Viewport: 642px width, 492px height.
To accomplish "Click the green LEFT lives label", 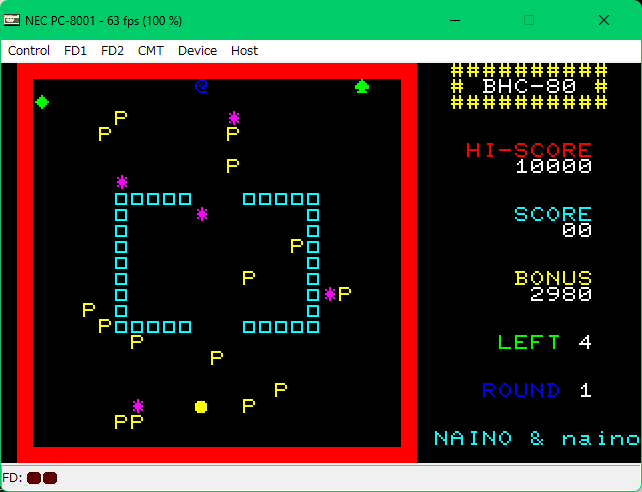I will pyautogui.click(x=529, y=342).
